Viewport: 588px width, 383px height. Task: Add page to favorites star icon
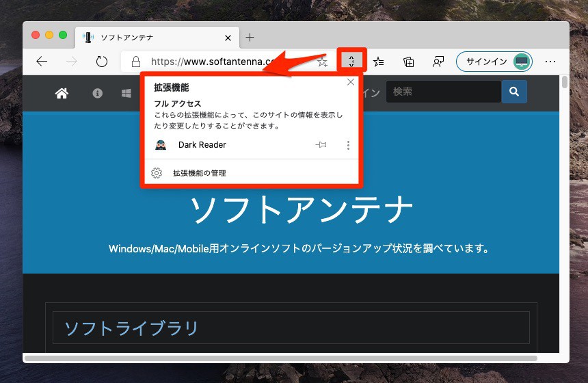(x=322, y=62)
